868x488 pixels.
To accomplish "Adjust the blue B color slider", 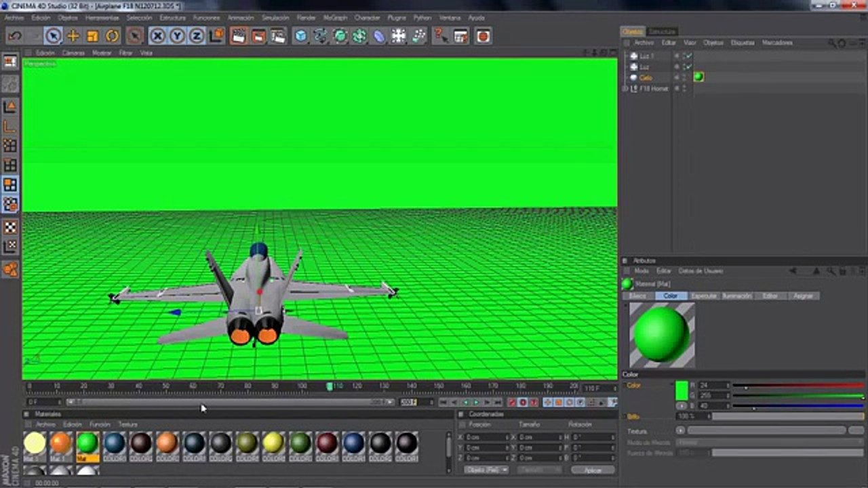I will tap(800, 406).
